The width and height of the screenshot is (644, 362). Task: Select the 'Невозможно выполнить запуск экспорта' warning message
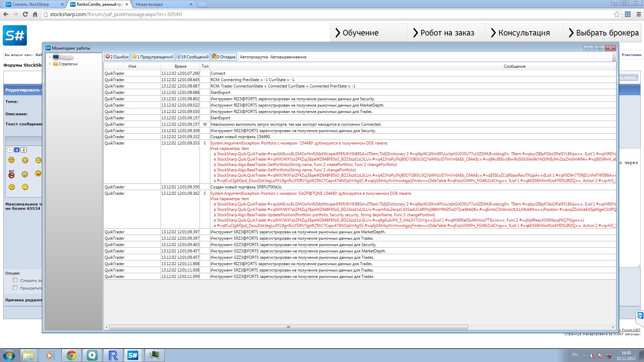[296, 124]
